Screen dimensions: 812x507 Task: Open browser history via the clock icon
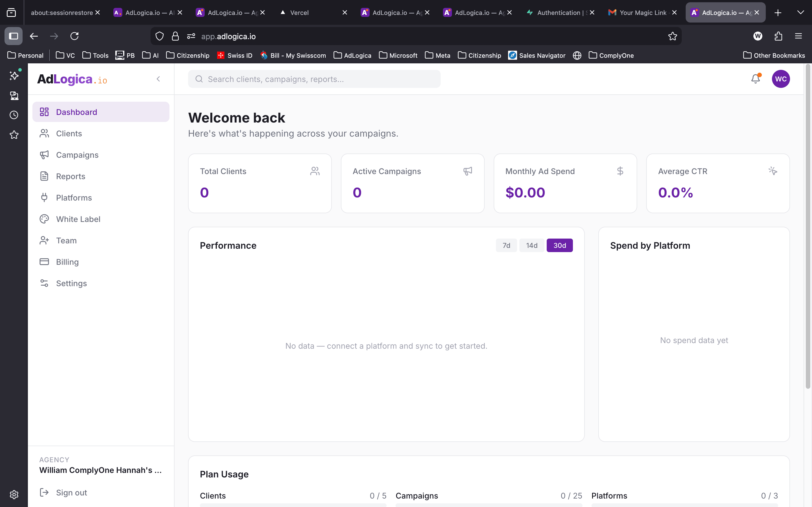pyautogui.click(x=14, y=114)
